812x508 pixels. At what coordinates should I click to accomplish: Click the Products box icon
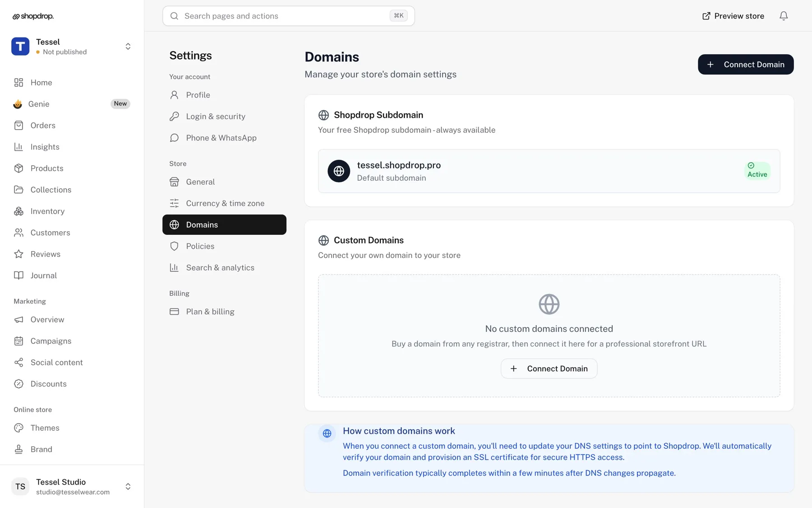tap(18, 168)
